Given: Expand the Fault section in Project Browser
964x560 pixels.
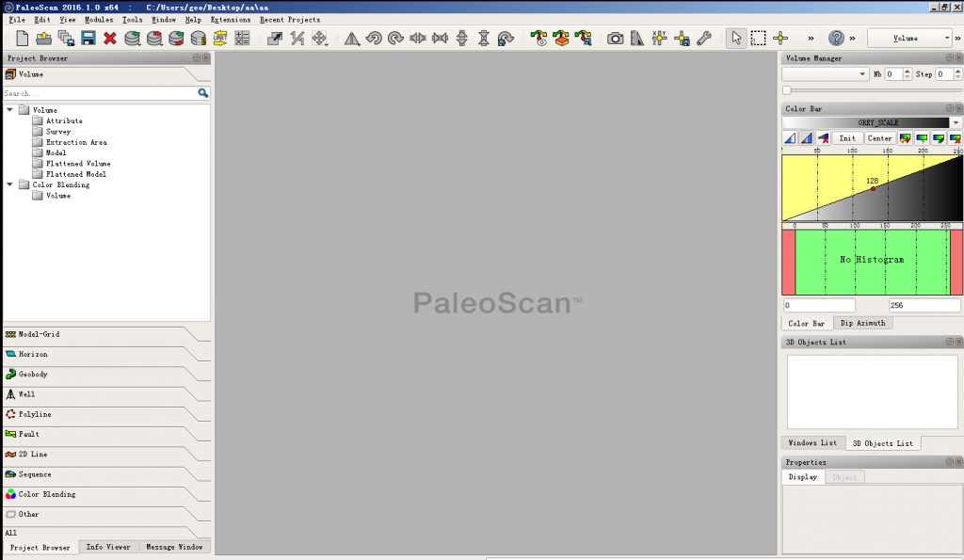Looking at the screenshot, I should click(x=107, y=435).
